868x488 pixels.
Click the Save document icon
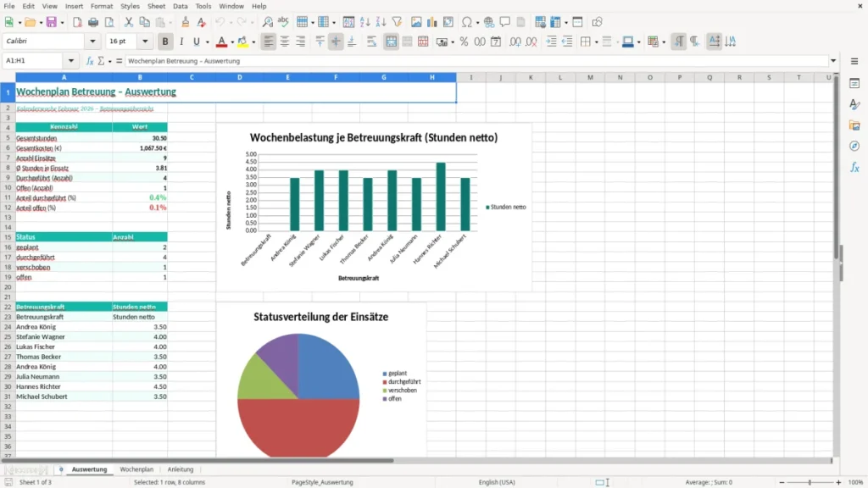tap(51, 22)
